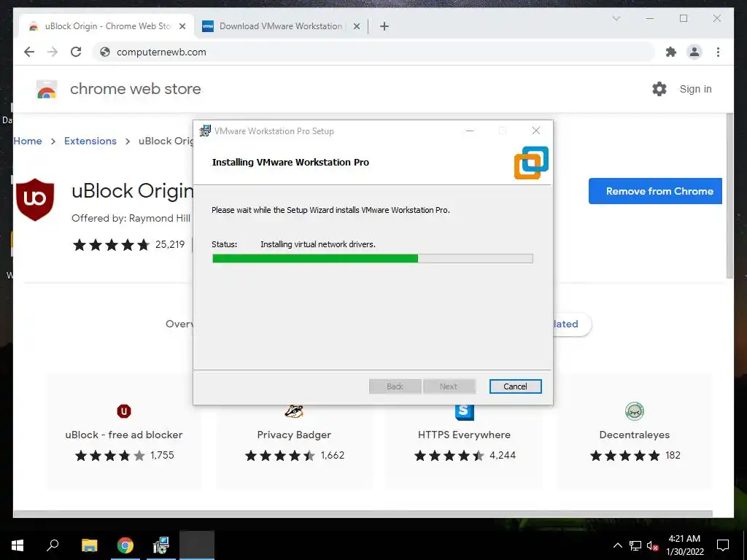Click the Chrome Web Store logo
The width and height of the screenshot is (747, 560).
pos(47,89)
